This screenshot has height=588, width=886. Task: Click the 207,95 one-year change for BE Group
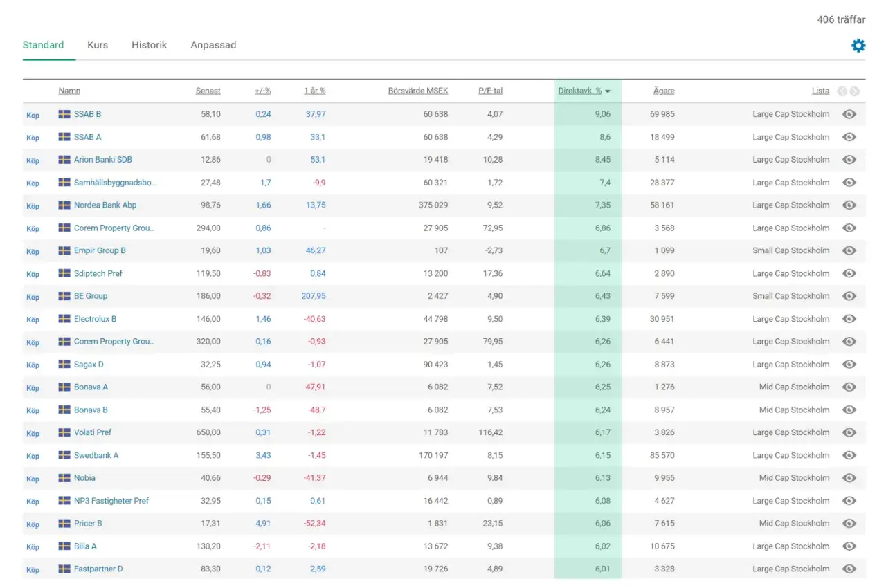pyautogui.click(x=313, y=296)
